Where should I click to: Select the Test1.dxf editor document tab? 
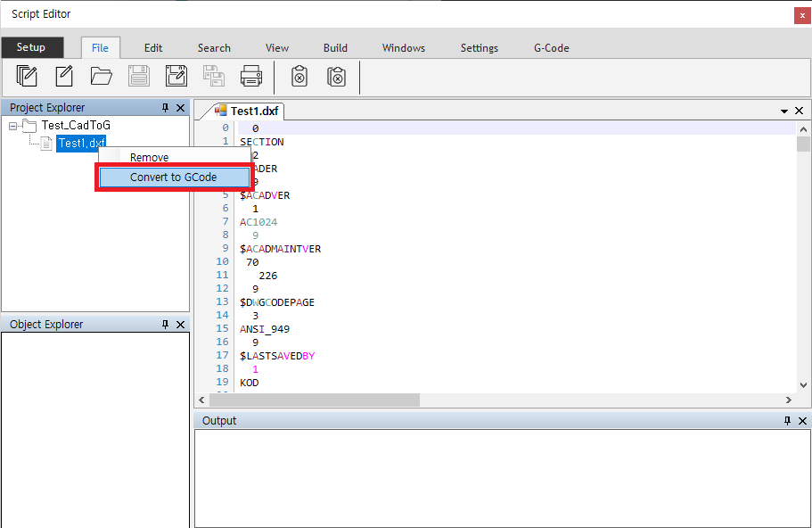(249, 111)
